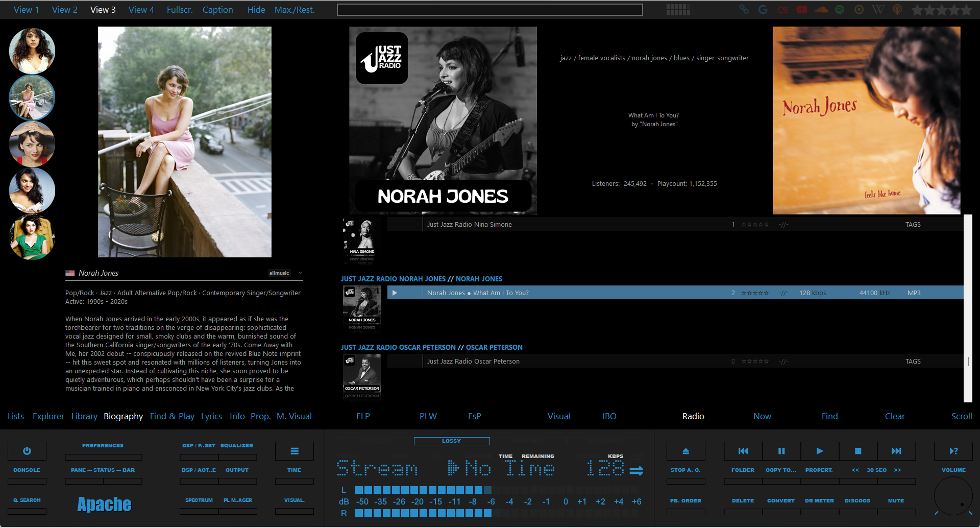The height and width of the screenshot is (528, 980).
Task: Toggle the OUTPUT button
Action: 237,470
